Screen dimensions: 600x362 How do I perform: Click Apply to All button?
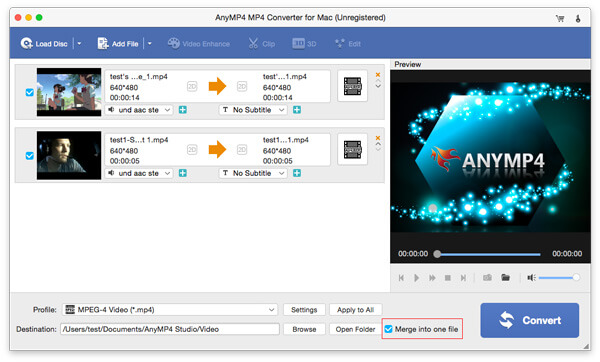click(355, 310)
